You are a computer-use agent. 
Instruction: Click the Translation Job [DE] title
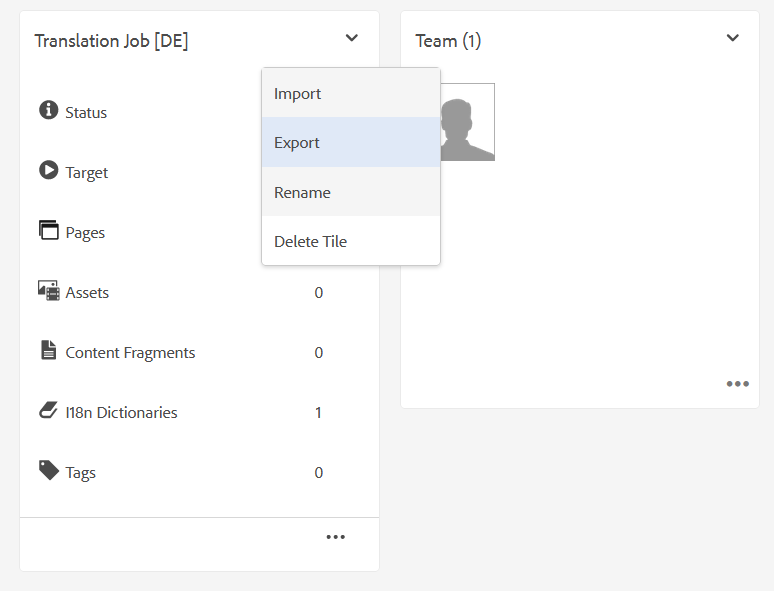pos(111,41)
